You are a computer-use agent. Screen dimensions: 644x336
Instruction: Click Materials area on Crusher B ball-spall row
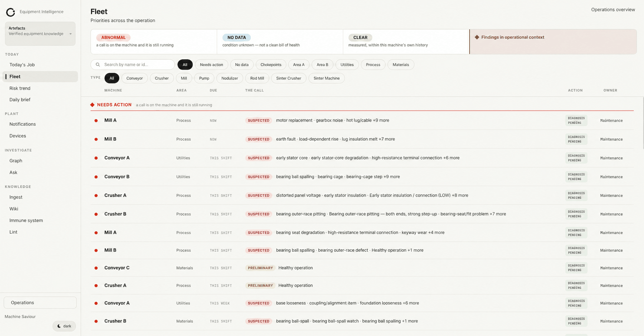185,321
